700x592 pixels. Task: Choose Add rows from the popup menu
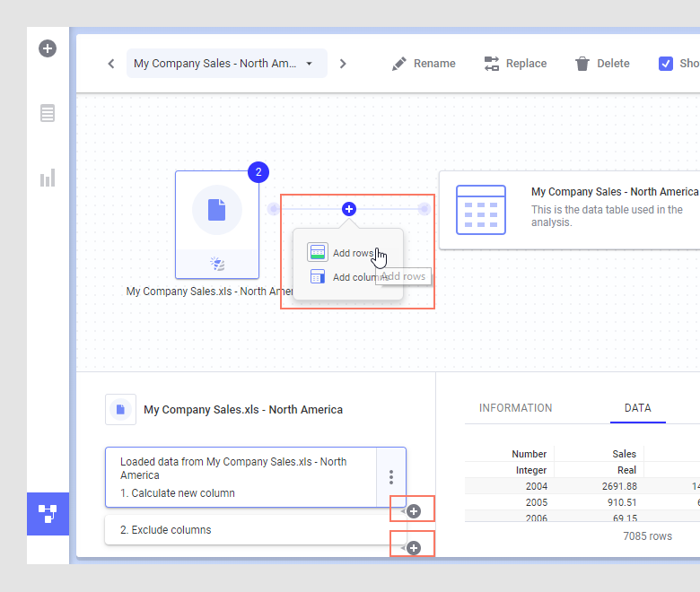coord(344,253)
